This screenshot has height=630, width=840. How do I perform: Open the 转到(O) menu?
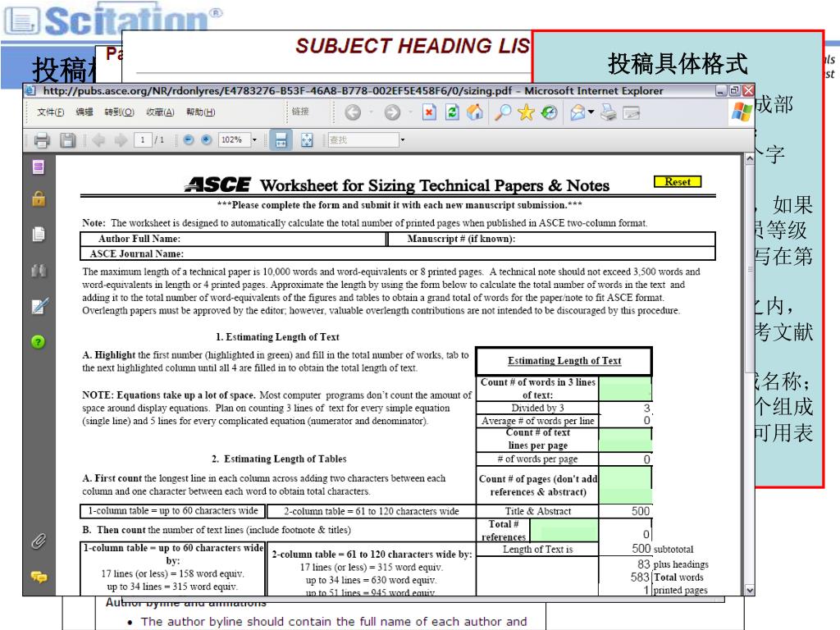[119, 112]
